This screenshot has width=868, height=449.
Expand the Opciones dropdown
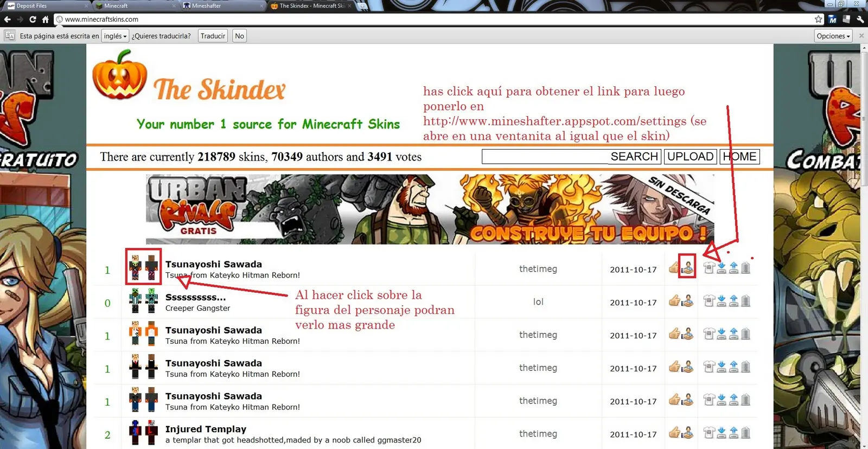pos(833,36)
